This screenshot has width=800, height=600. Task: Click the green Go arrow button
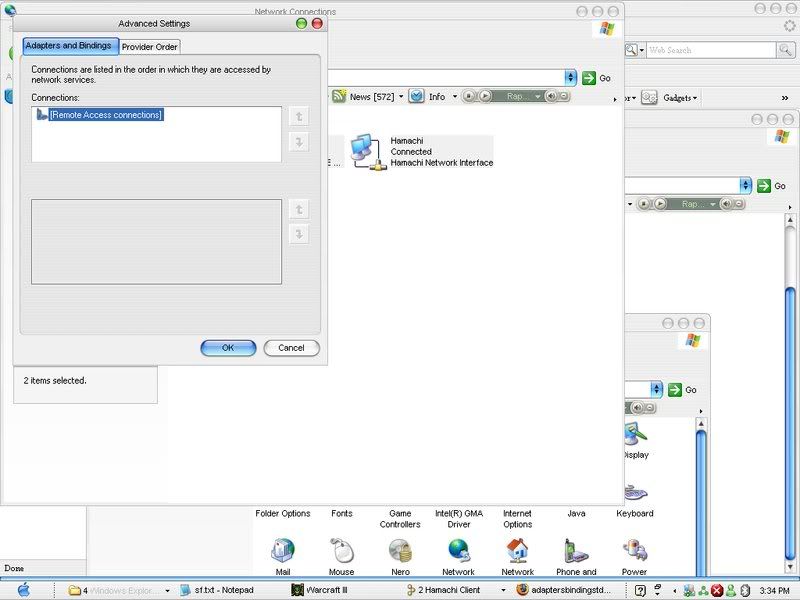click(589, 77)
